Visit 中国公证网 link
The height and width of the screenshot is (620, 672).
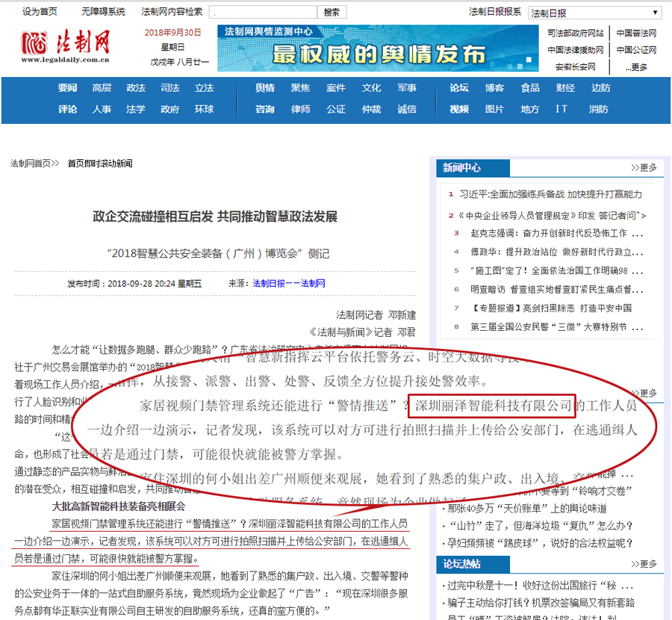click(x=636, y=50)
